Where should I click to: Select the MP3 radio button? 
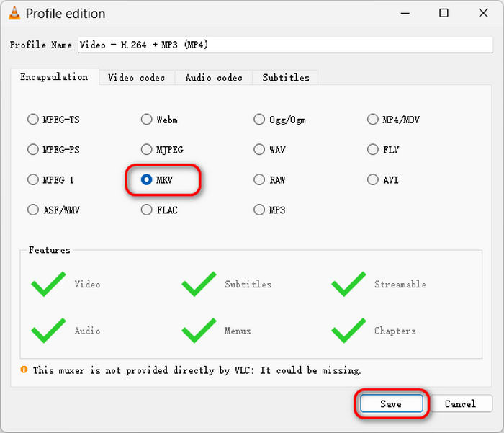269,210
